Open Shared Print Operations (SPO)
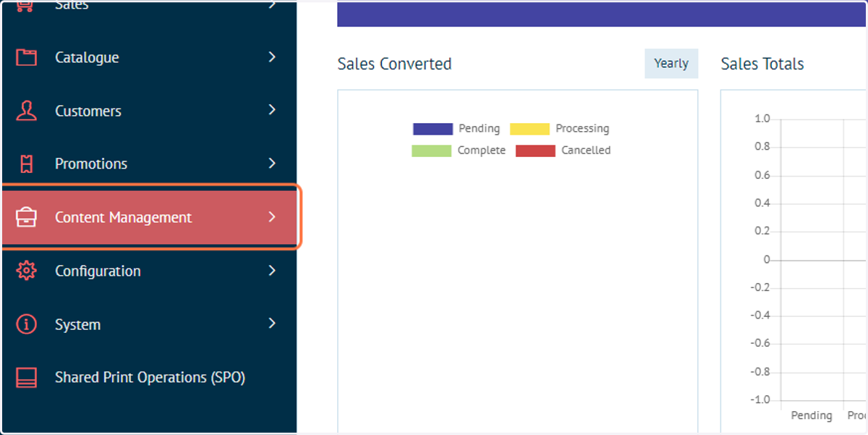Screen dimensions: 868x435 tap(148, 378)
